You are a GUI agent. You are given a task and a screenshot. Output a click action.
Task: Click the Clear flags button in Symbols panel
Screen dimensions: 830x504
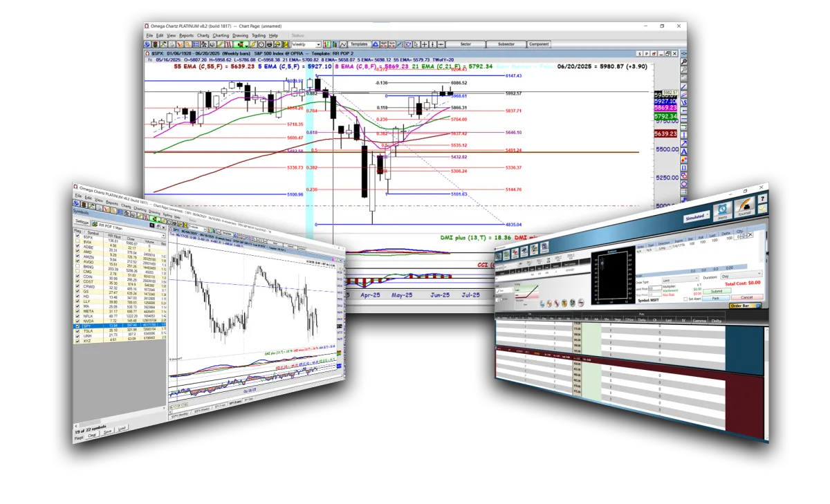point(92,436)
